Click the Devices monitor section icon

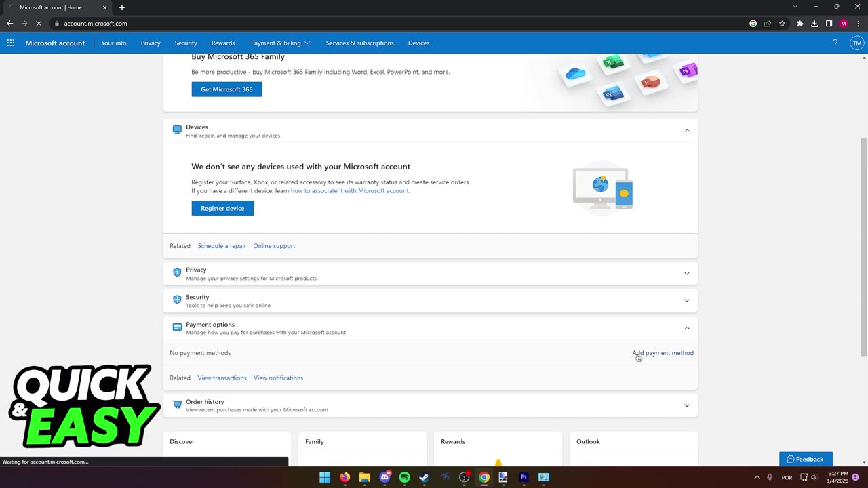[177, 130]
